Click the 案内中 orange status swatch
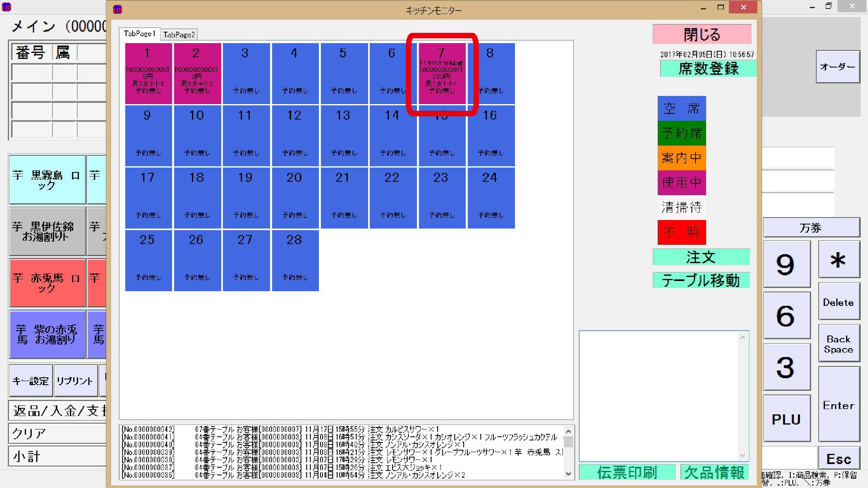This screenshot has height=488, width=868. [x=681, y=158]
